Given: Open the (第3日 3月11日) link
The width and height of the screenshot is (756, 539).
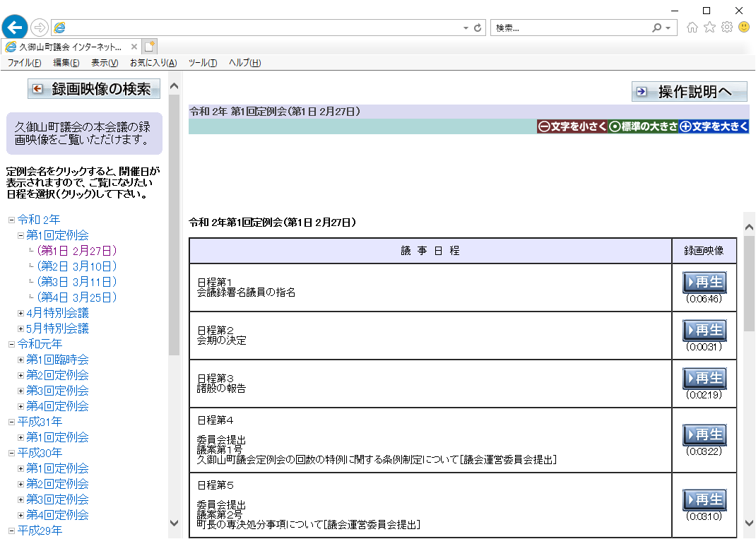Looking at the screenshot, I should click(x=77, y=282).
